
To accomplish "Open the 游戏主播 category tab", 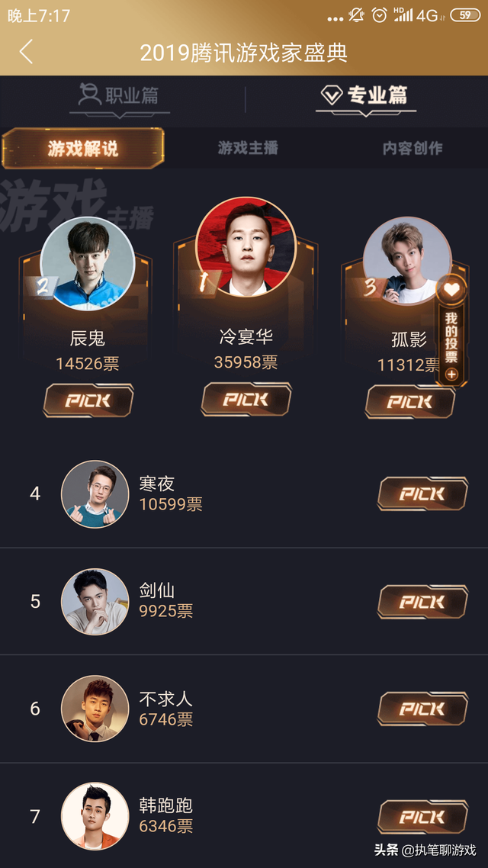I will coord(247,148).
